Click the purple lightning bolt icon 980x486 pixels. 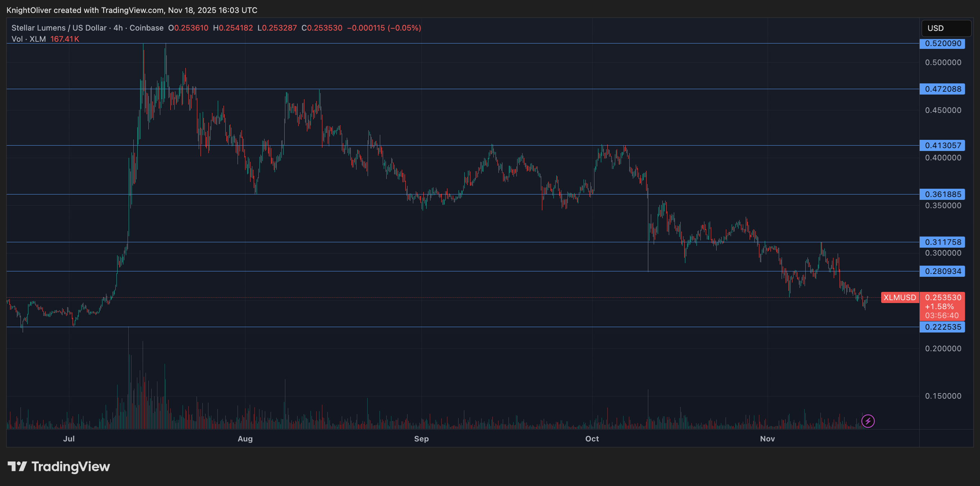(868, 421)
